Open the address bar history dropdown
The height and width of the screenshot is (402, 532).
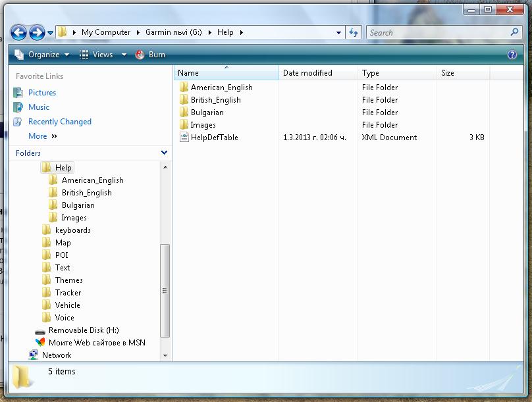338,32
